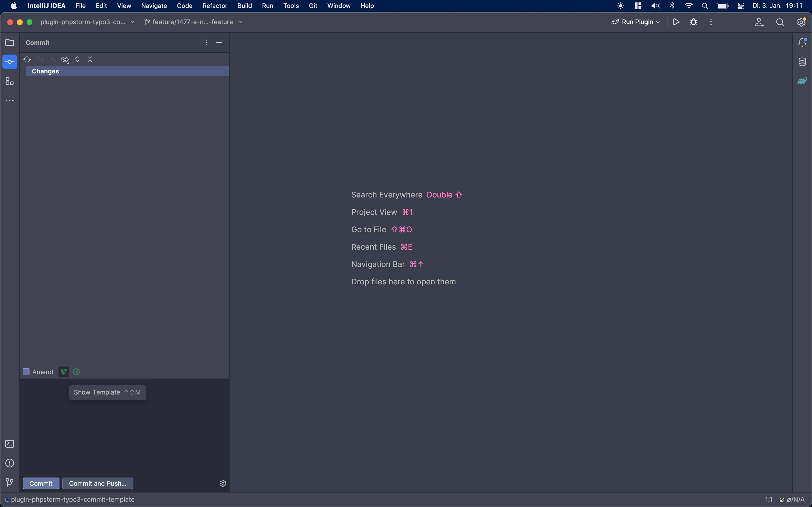Screen dimensions: 812x507
Task: Open the feature/1477 branch dropdown
Action: point(193,22)
